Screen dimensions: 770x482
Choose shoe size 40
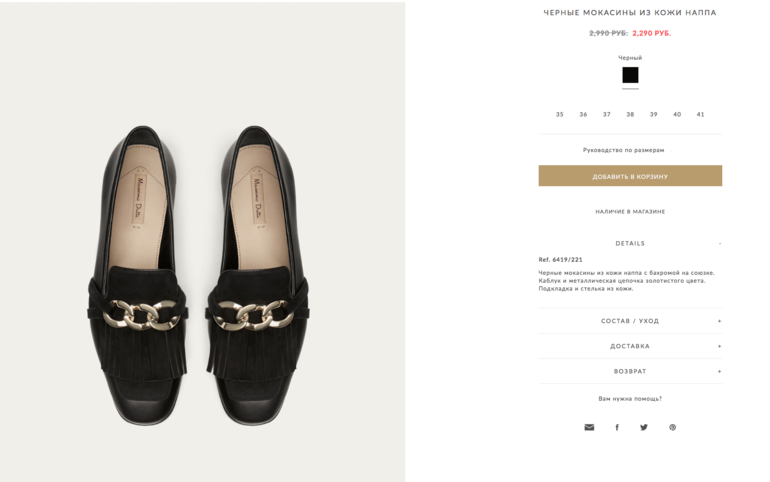coord(677,114)
